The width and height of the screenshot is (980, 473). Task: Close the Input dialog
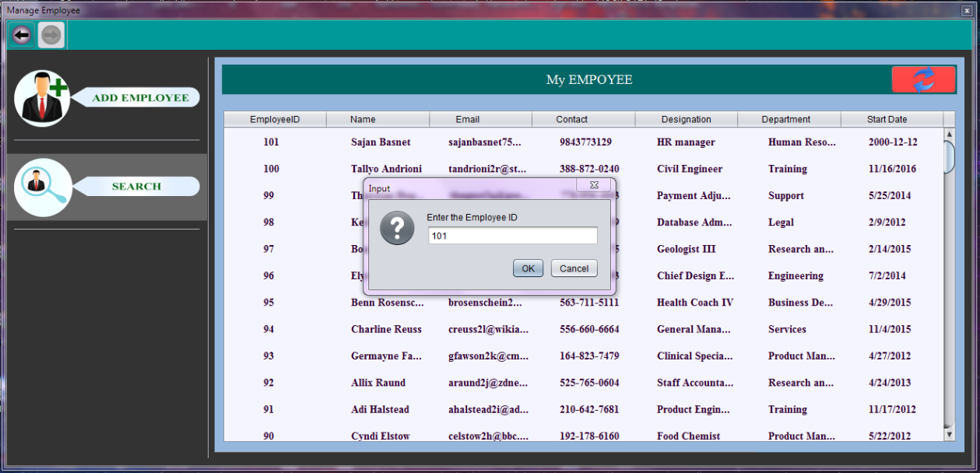tap(594, 185)
